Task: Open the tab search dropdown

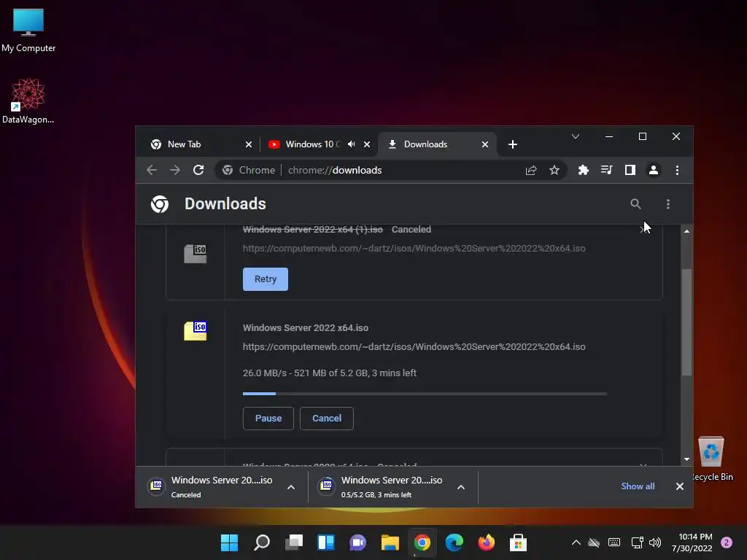Action: 576,136
